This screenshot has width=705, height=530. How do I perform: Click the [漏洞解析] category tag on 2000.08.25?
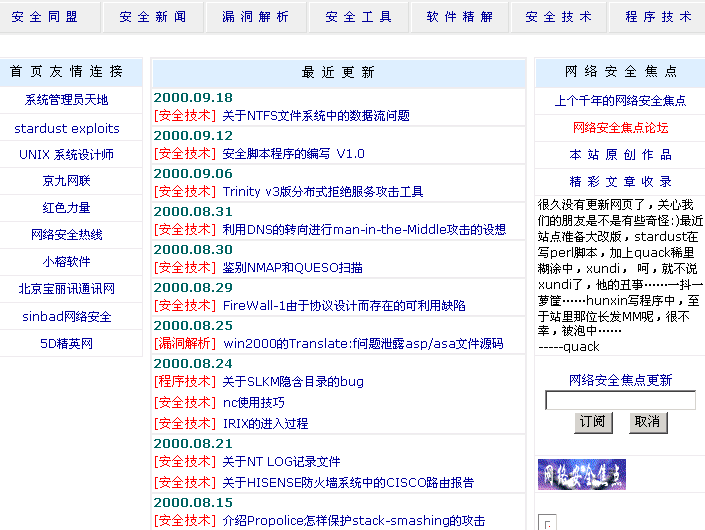click(185, 344)
